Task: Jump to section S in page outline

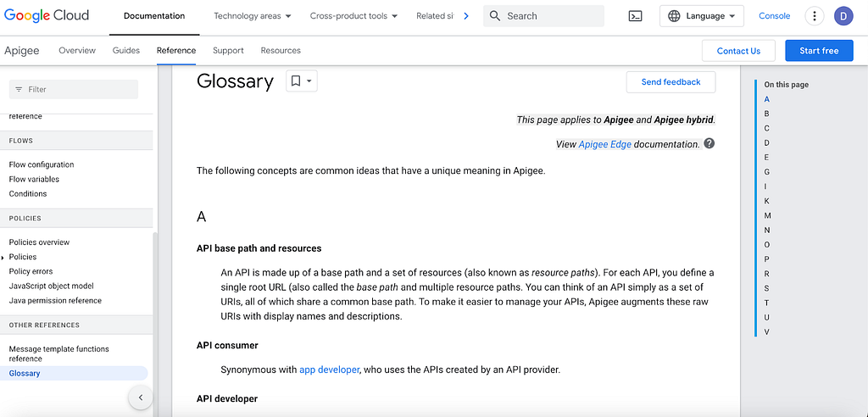Action: (x=766, y=288)
